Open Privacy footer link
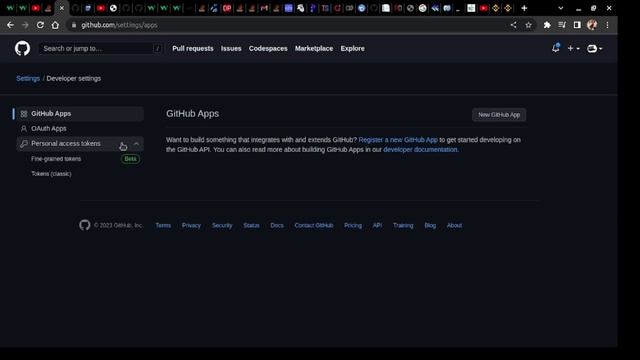 191,225
